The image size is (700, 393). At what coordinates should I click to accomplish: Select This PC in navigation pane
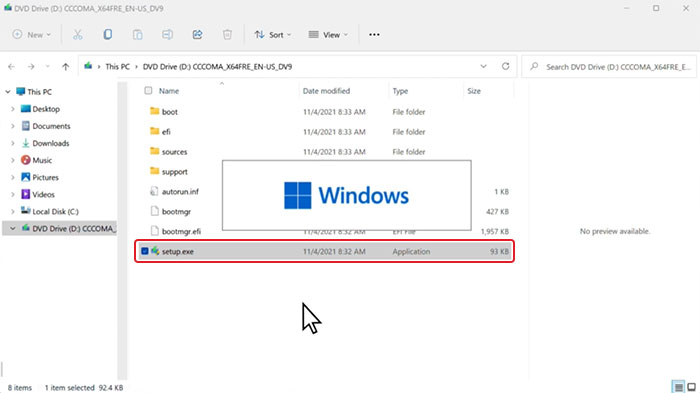pyautogui.click(x=39, y=92)
